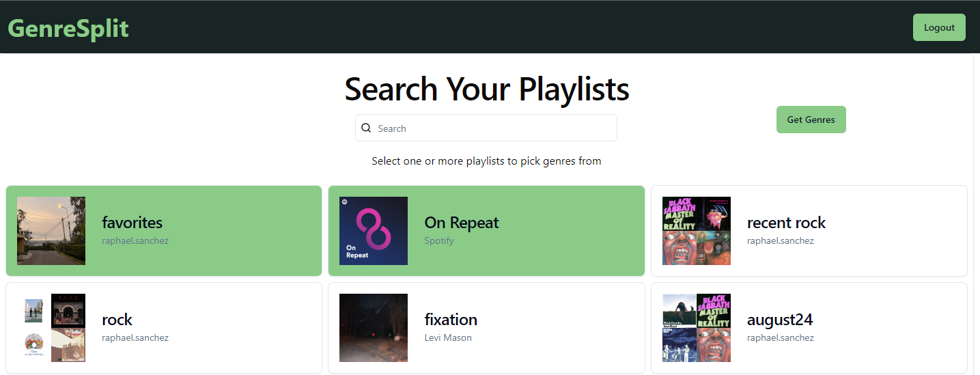The height and width of the screenshot is (375, 980).
Task: Deselect the On Repeat playlist card
Action: point(486,231)
